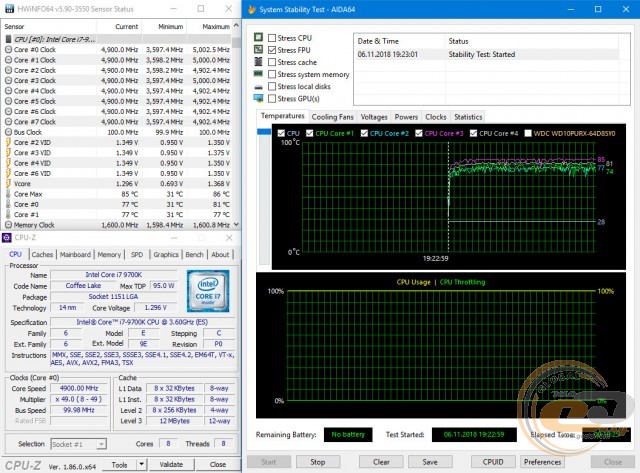Click the thermometer icon of Core #0 temperature row
The width and height of the screenshot is (640, 473).
point(8,204)
